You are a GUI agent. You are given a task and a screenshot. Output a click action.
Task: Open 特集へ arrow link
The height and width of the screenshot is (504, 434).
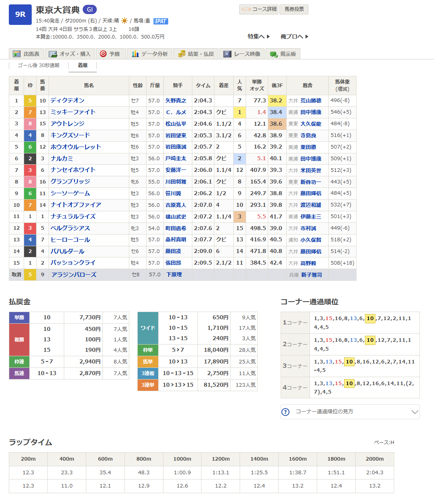coord(259,37)
